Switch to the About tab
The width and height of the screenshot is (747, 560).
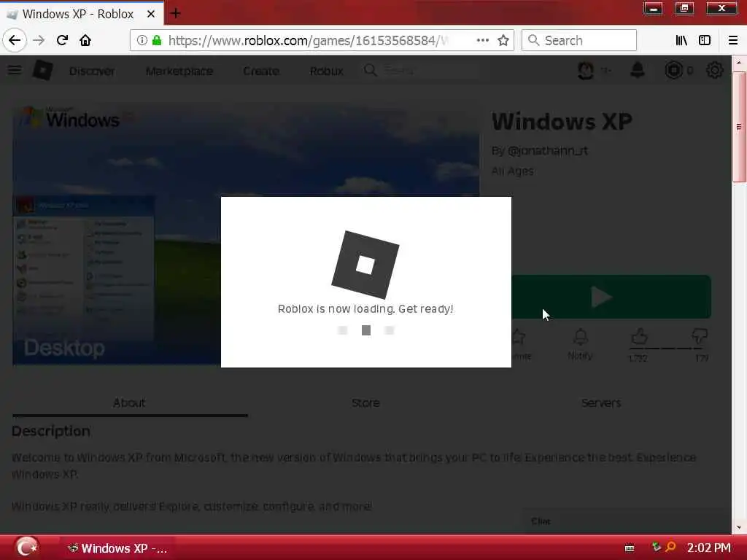coord(130,402)
